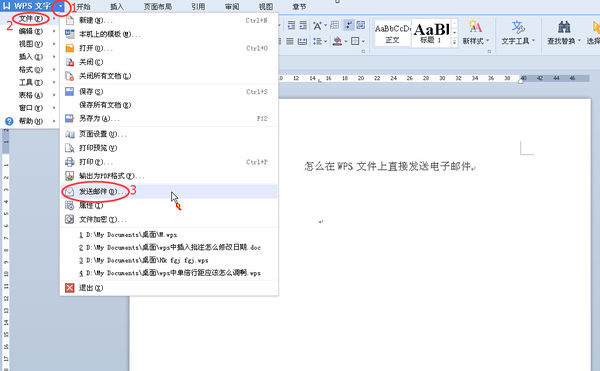Switch to the 页面布局 ribbon tab

158,7
